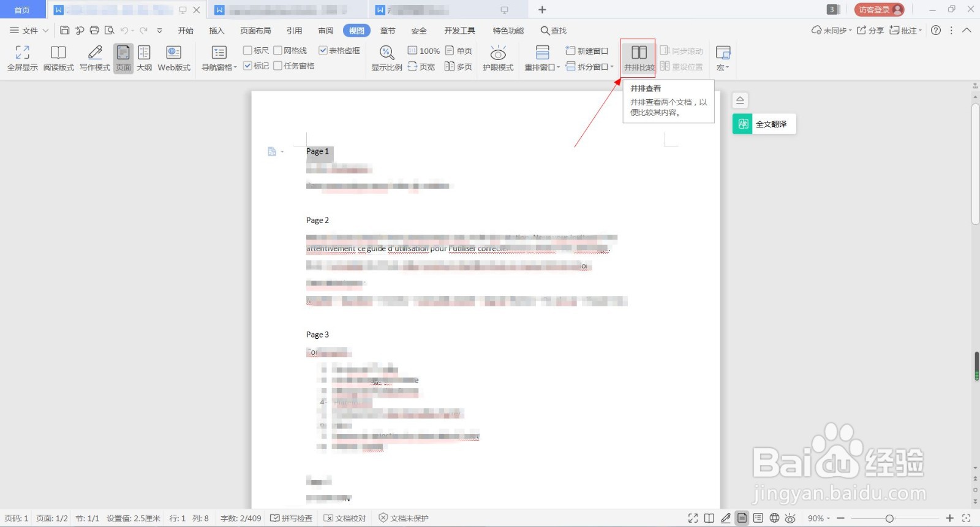This screenshot has width=980, height=527.
Task: Open the Developer Tools (开发工具) tab
Action: [459, 30]
